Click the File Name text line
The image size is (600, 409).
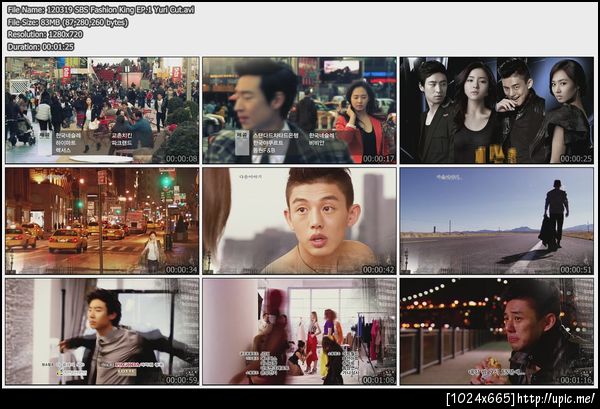[x=101, y=10]
